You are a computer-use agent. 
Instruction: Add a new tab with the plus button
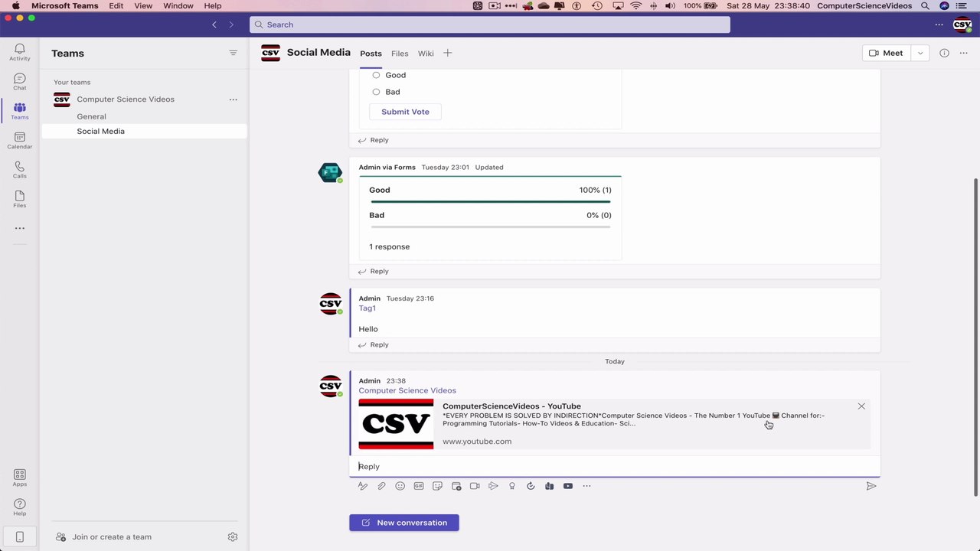point(448,53)
